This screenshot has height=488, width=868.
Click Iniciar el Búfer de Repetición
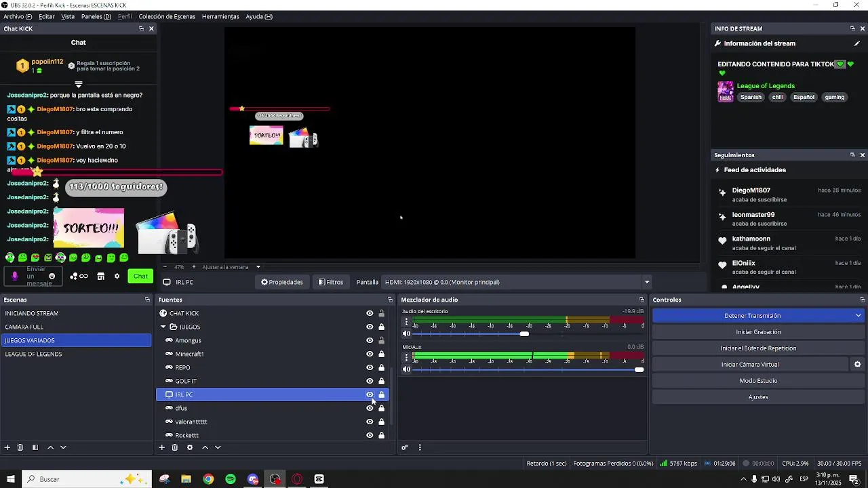click(758, 348)
